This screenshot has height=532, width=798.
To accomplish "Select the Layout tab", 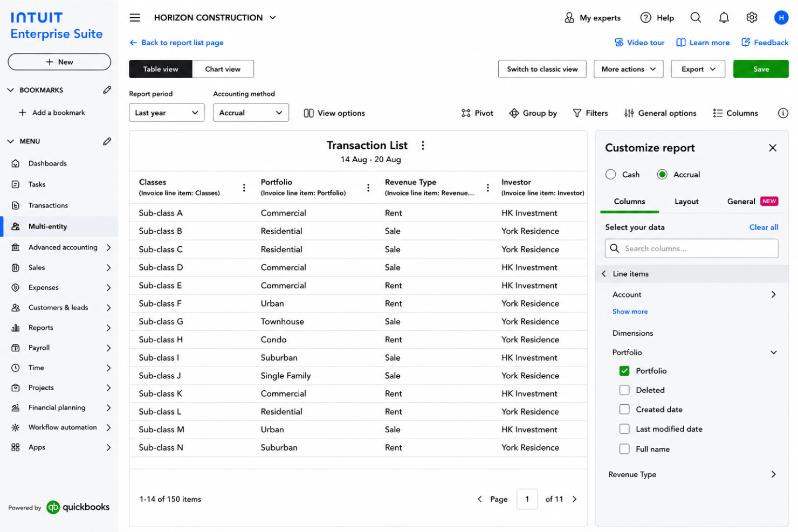I will (x=686, y=202).
